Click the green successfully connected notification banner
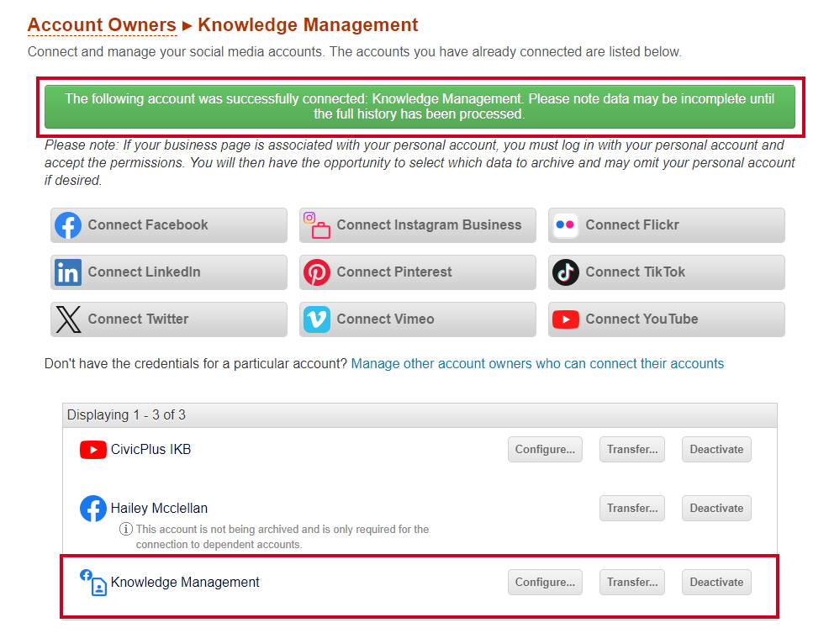This screenshot has width=829, height=644. click(x=420, y=107)
